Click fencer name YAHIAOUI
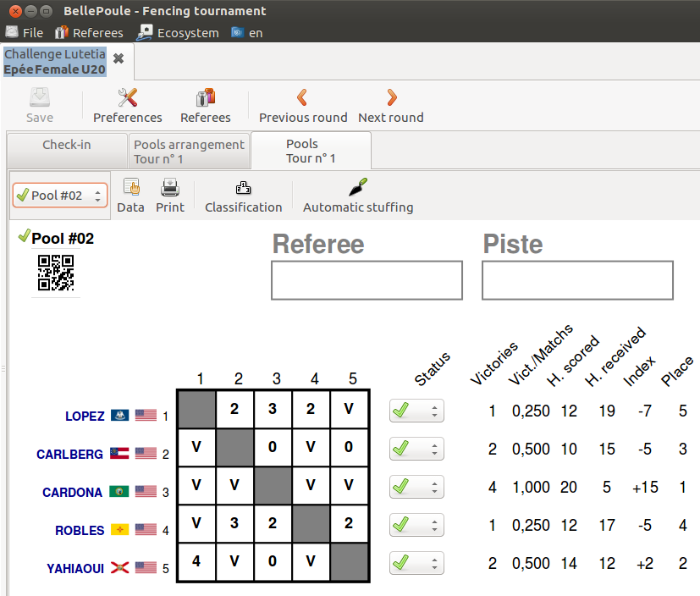The height and width of the screenshot is (596, 700). click(75, 568)
